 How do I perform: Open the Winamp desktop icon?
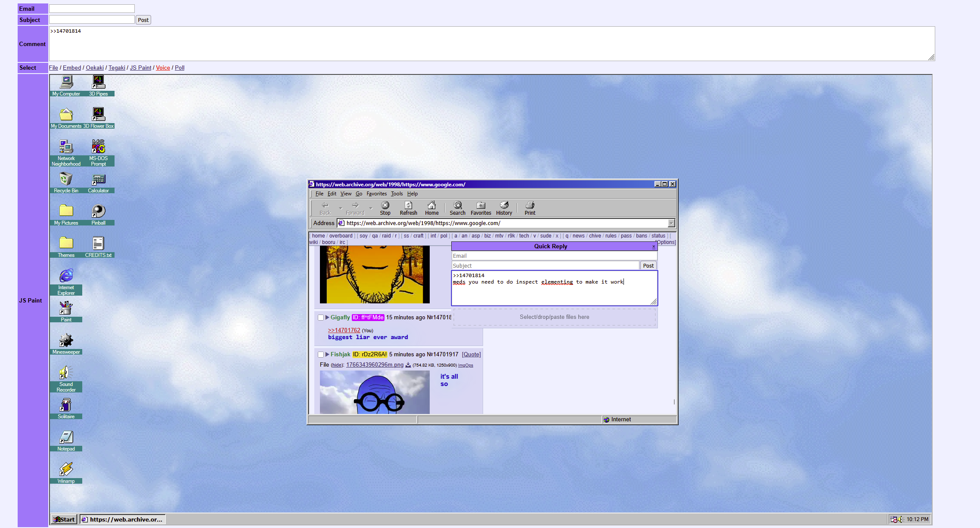point(66,469)
